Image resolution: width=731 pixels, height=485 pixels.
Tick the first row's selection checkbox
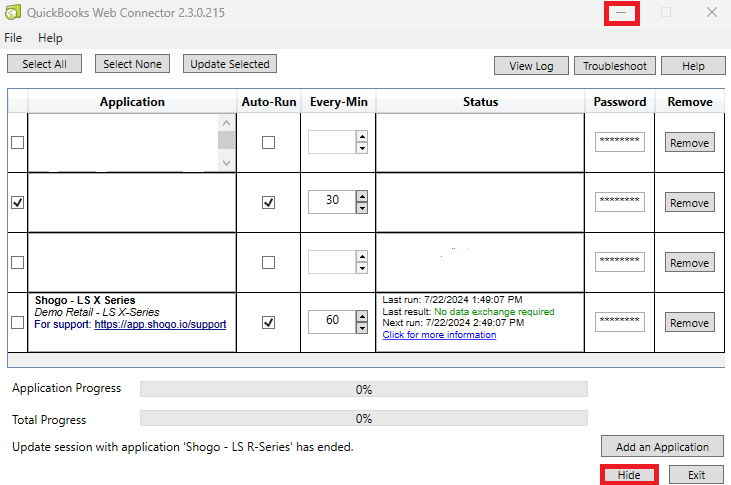(18, 142)
